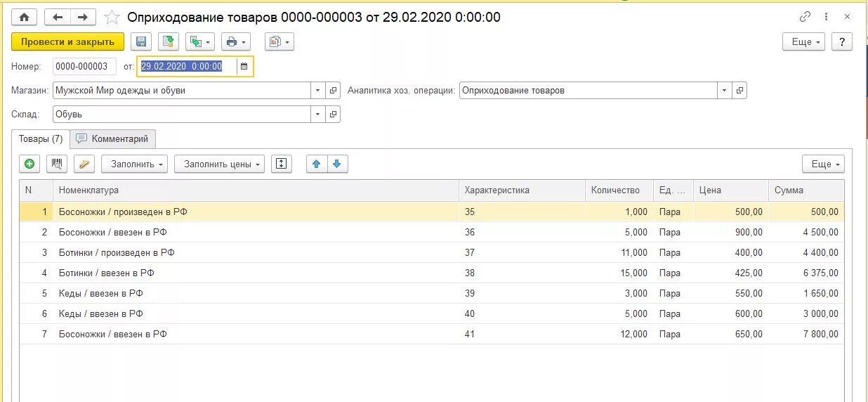Navigate forward with the right arrow
The height and width of the screenshot is (402, 868).
click(83, 17)
